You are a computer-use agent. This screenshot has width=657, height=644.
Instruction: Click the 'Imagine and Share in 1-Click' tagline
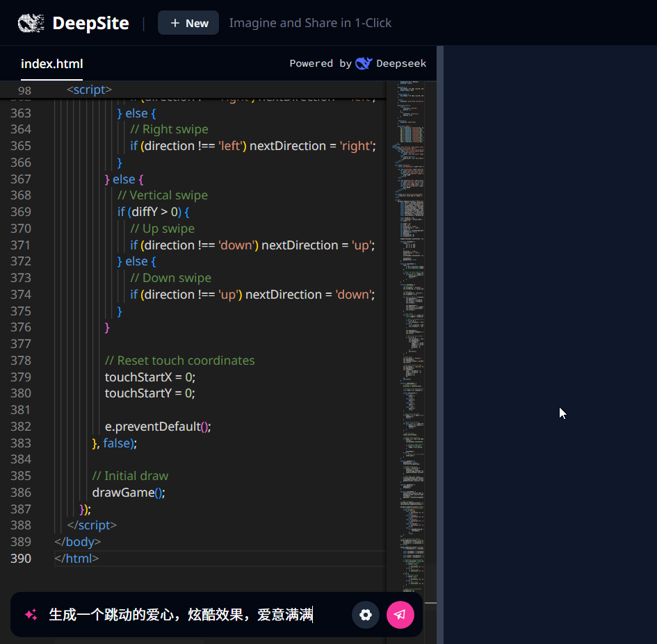[x=311, y=23]
